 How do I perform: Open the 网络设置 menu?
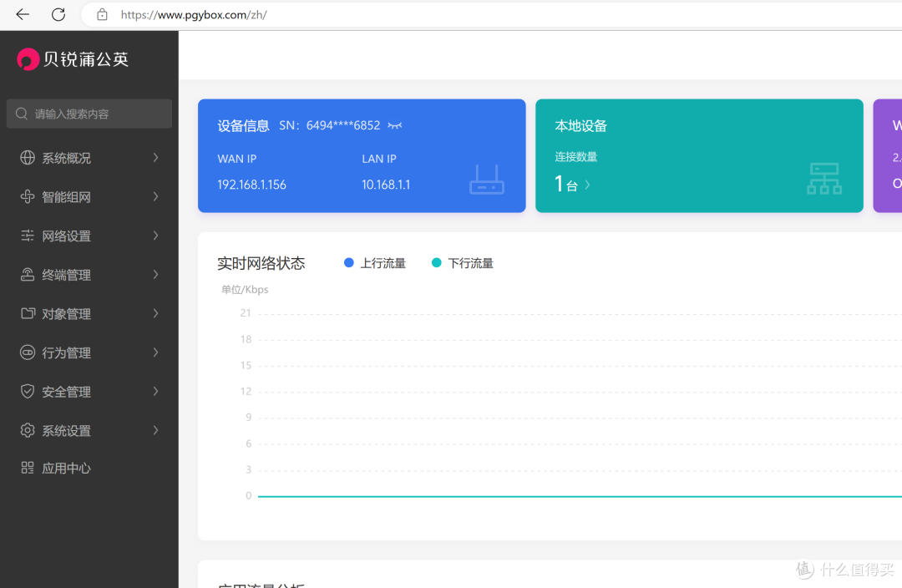(89, 236)
